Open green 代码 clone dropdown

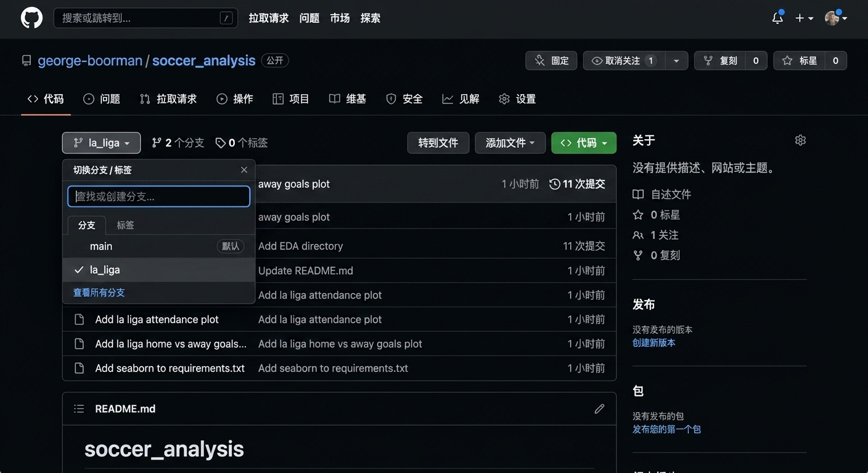click(584, 143)
